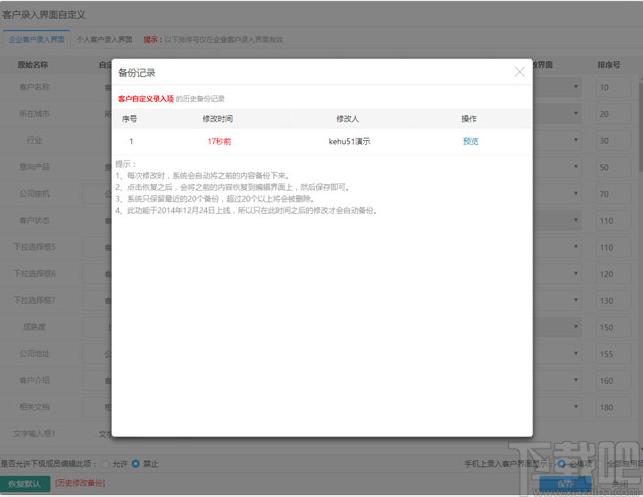This screenshot has height=497, width=643.
Task: Click the 公司地址 row label
Action: pos(34,353)
